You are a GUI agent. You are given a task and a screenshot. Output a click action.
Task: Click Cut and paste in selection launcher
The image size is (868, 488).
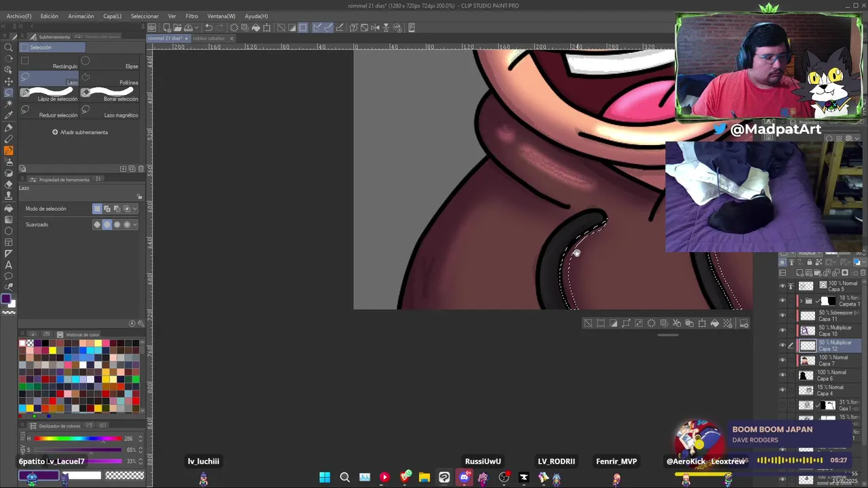[x=676, y=323]
